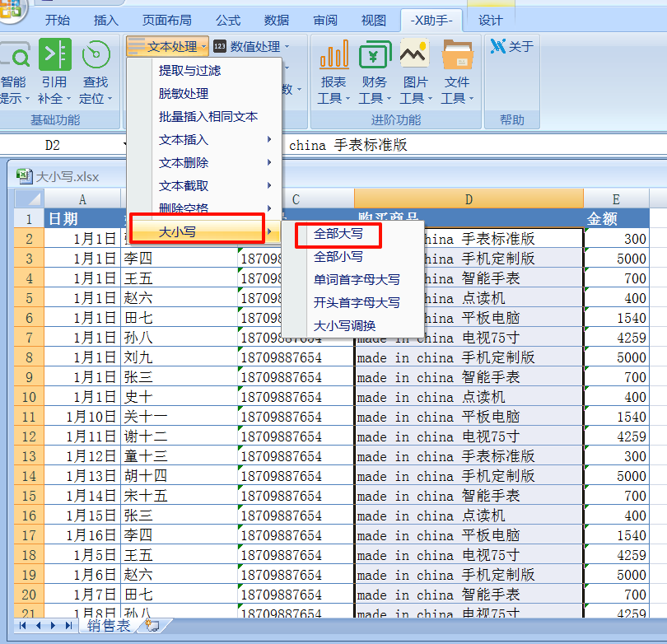Click row 14's phone number cell

[x=296, y=476]
